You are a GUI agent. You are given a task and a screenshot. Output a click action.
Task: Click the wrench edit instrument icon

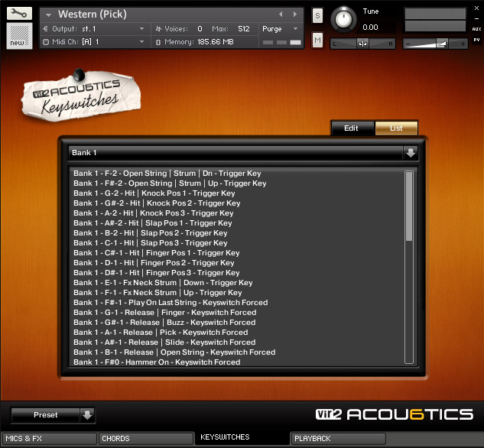point(19,13)
